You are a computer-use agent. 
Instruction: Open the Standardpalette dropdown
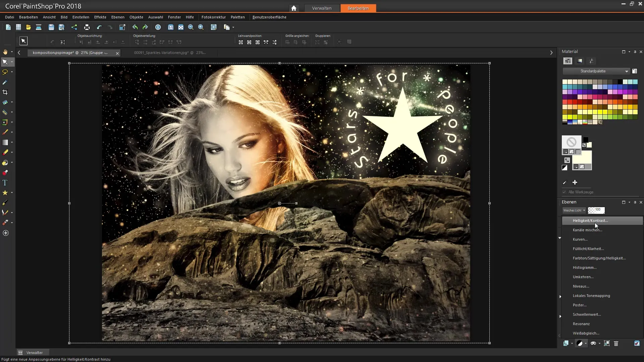[596, 71]
